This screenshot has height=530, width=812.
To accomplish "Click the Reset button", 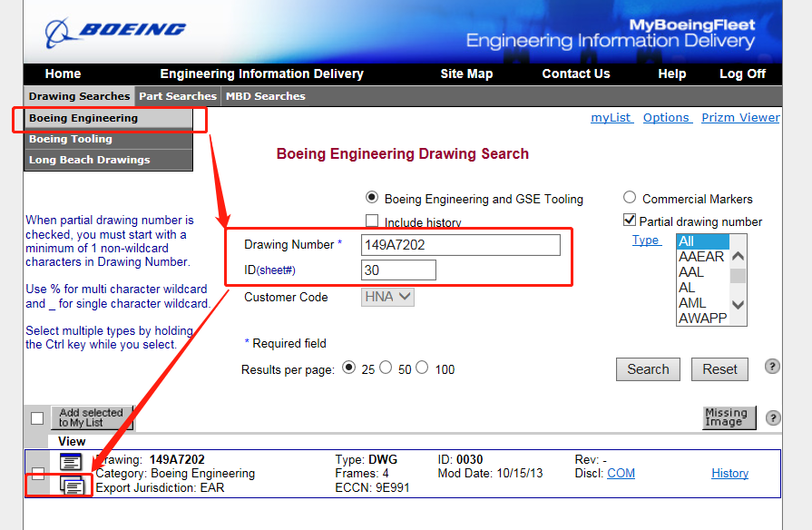I will pos(719,369).
